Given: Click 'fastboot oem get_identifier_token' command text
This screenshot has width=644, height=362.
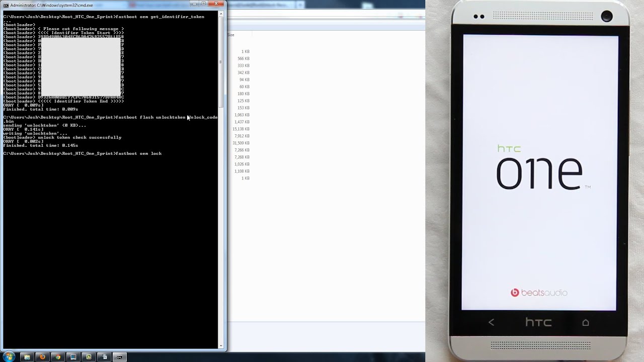Looking at the screenshot, I should [160, 17].
